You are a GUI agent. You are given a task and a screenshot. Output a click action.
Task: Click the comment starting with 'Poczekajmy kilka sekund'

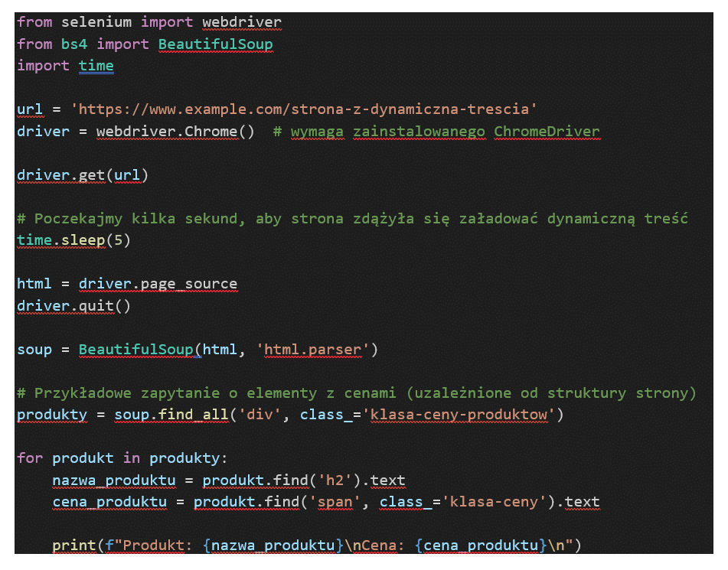[352, 218]
